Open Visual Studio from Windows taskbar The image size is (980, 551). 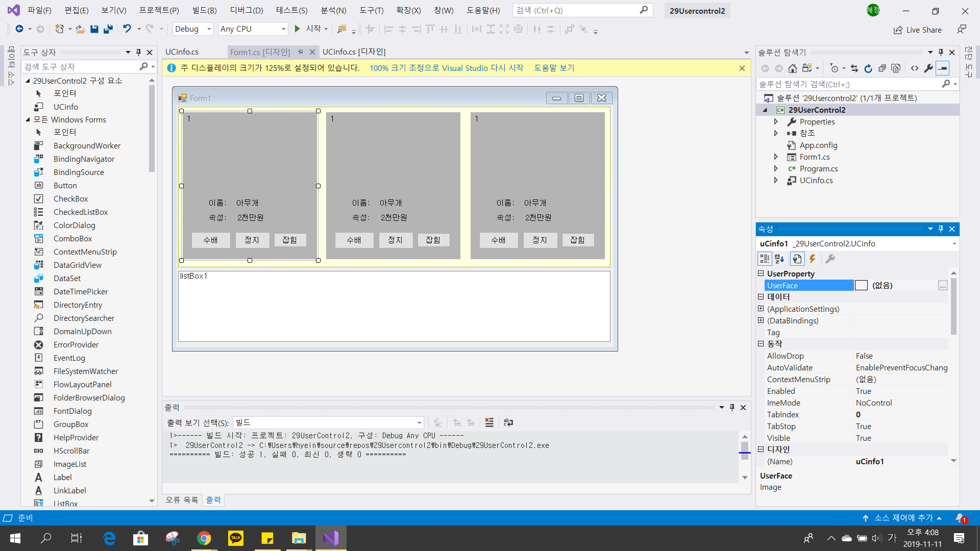click(x=331, y=538)
